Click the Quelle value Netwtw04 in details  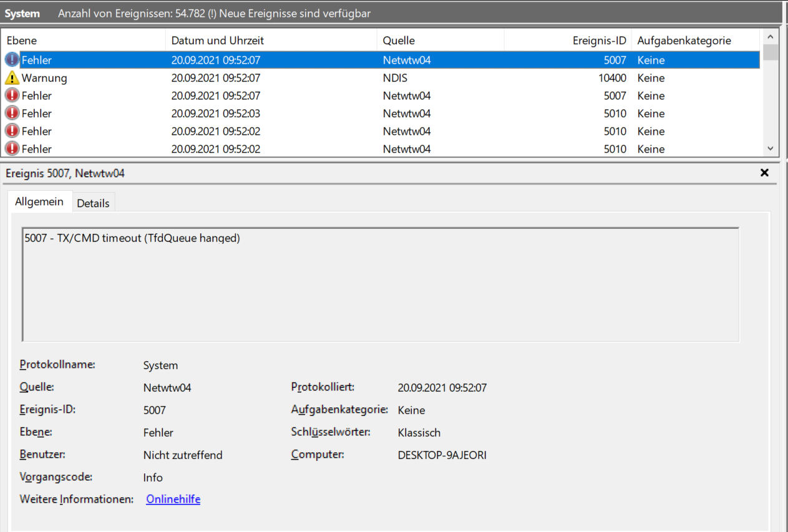coord(167,388)
